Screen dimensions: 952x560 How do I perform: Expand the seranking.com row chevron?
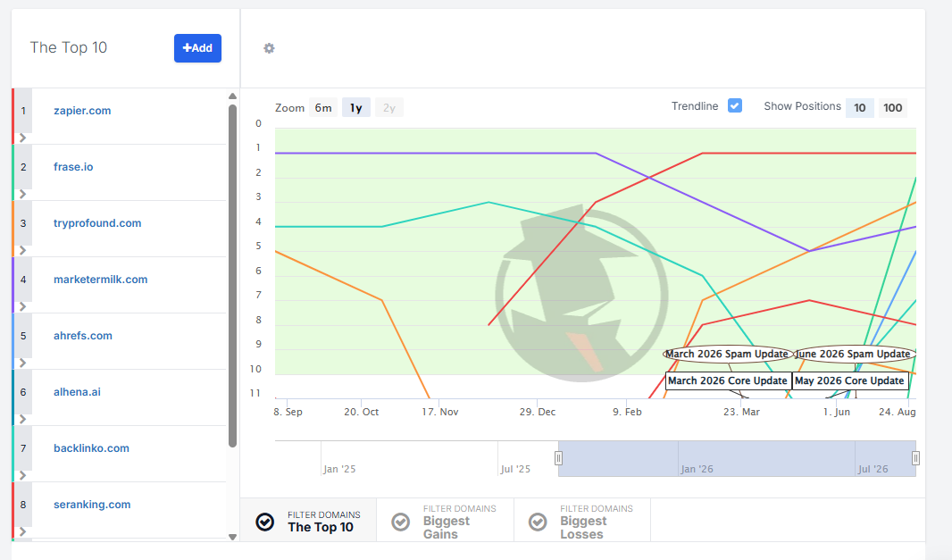23,531
